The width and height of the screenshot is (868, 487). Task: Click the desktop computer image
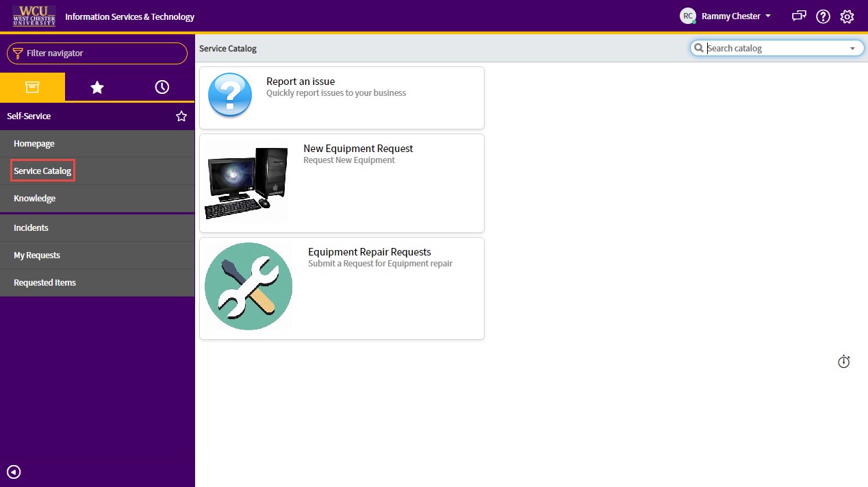pos(246,182)
